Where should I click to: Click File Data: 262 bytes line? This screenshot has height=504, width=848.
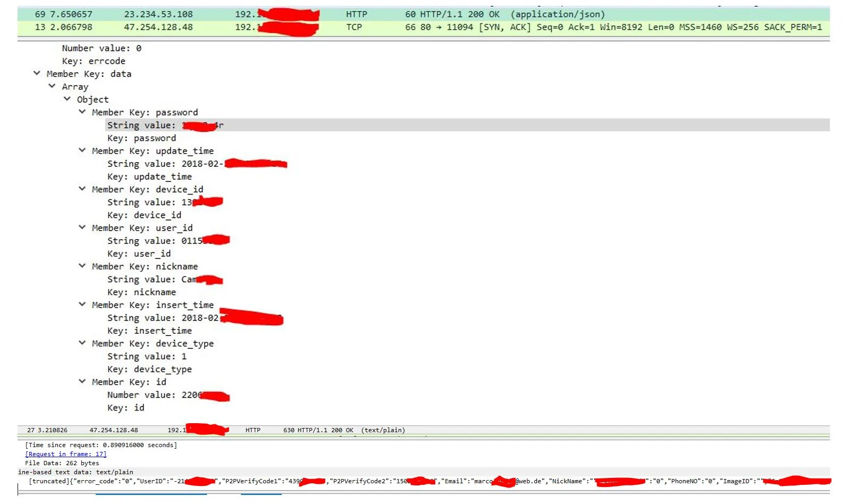click(62, 463)
